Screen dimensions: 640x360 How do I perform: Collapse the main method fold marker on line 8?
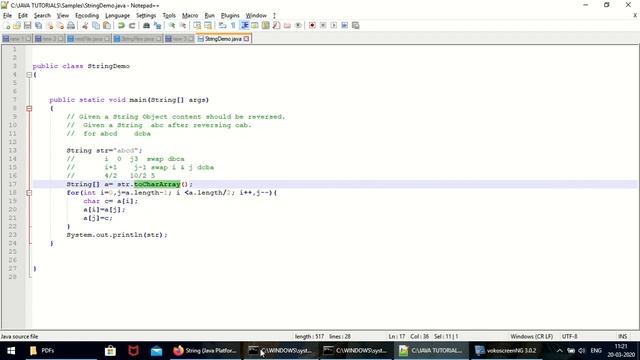29,108
